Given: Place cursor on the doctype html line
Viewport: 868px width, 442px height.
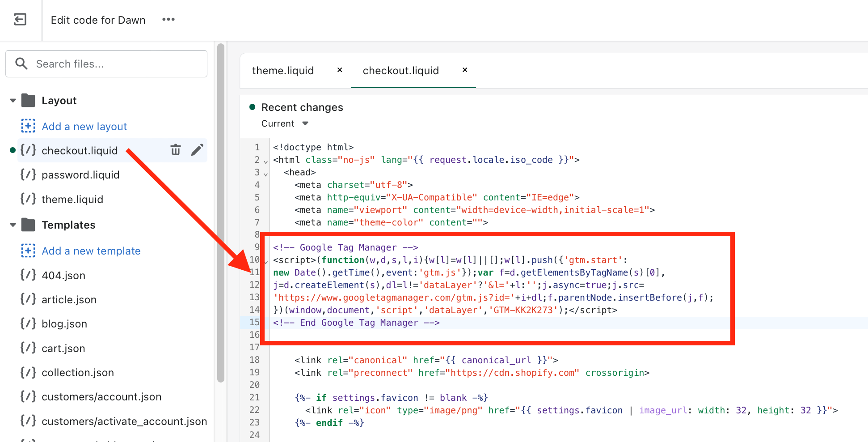Looking at the screenshot, I should [x=313, y=147].
